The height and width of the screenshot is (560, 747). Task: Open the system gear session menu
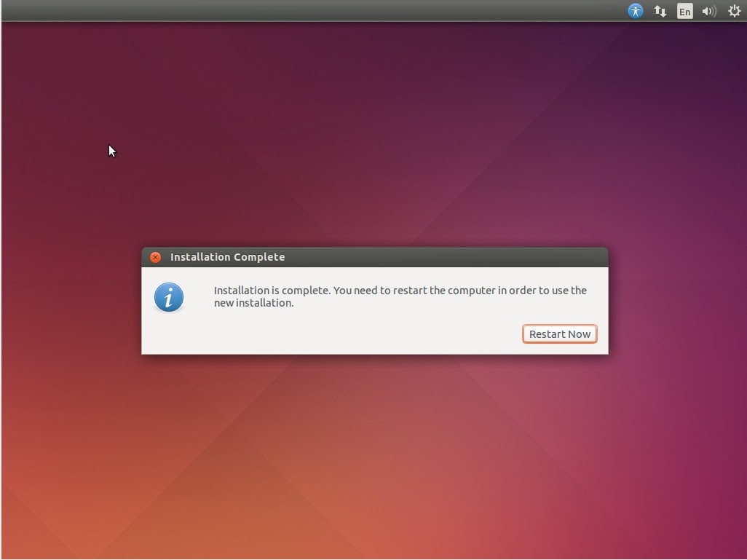[x=734, y=11]
